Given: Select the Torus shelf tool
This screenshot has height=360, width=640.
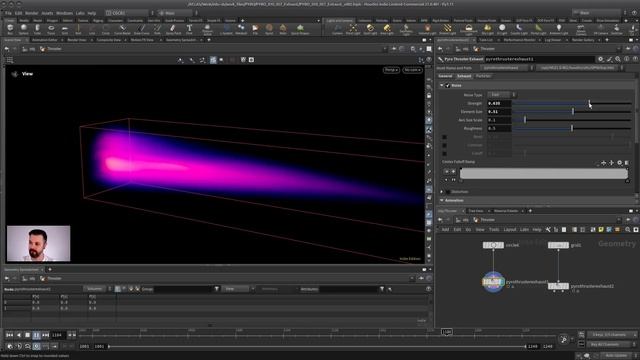Looking at the screenshot, I should [51, 29].
